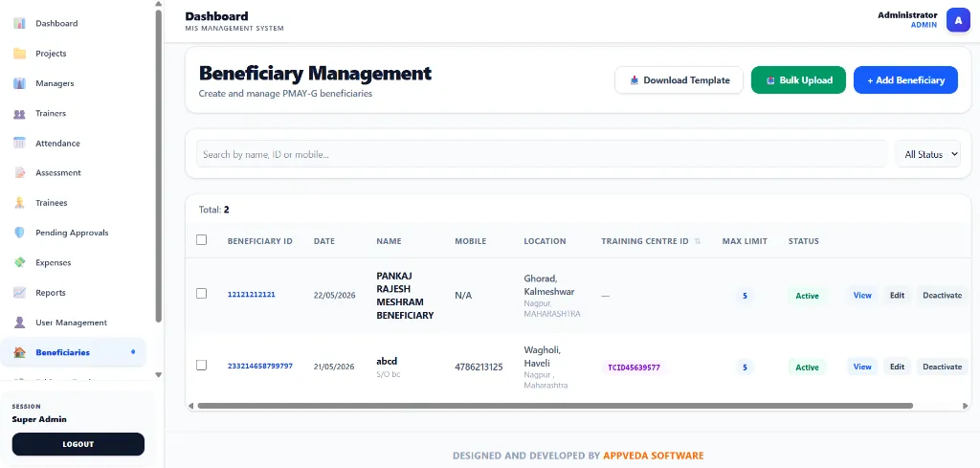Click the Logout button
Viewport: 980px width, 468px height.
(78, 444)
